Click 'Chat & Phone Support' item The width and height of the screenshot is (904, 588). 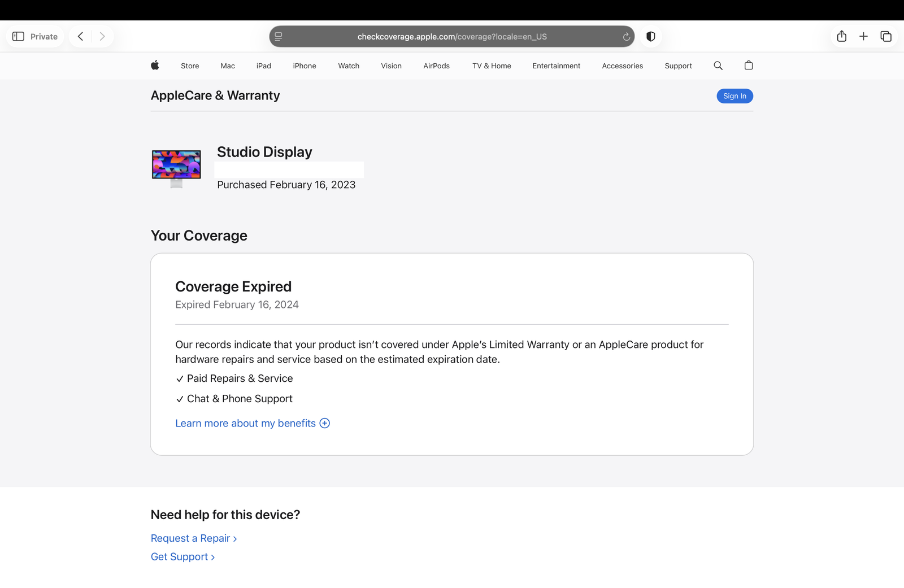[234, 399]
